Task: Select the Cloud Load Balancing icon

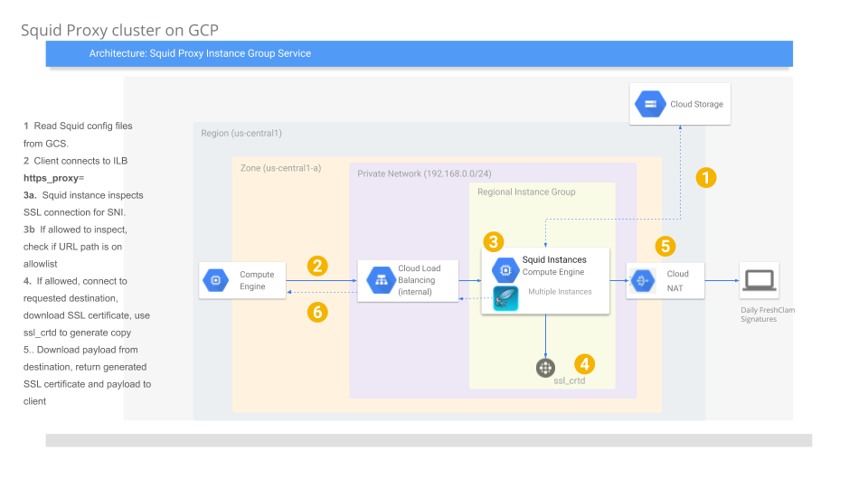Action: point(381,280)
